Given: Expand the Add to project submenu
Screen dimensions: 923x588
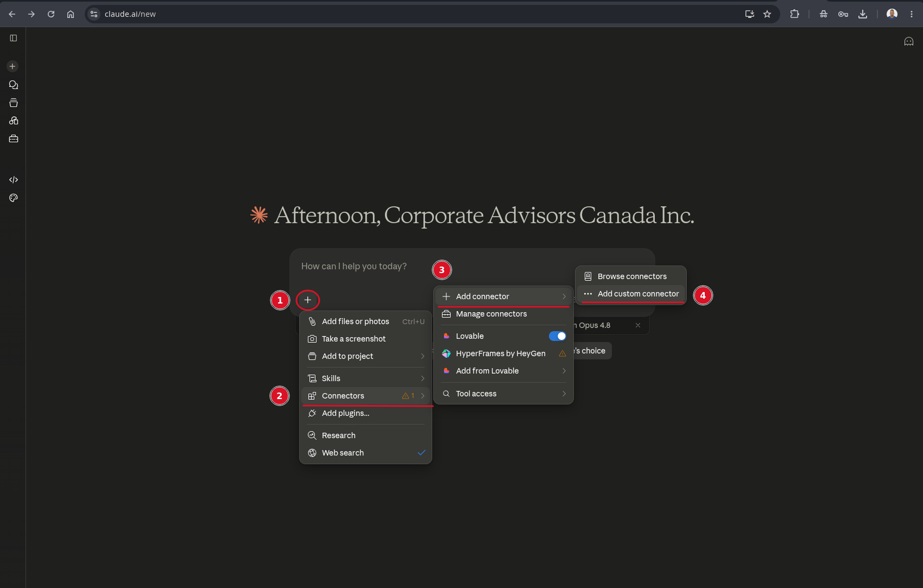Looking at the screenshot, I should (366, 356).
